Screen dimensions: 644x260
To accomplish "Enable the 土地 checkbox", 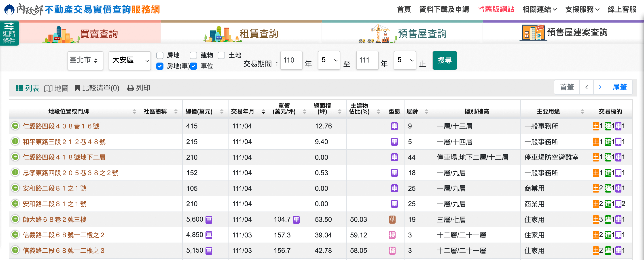I will (221, 55).
